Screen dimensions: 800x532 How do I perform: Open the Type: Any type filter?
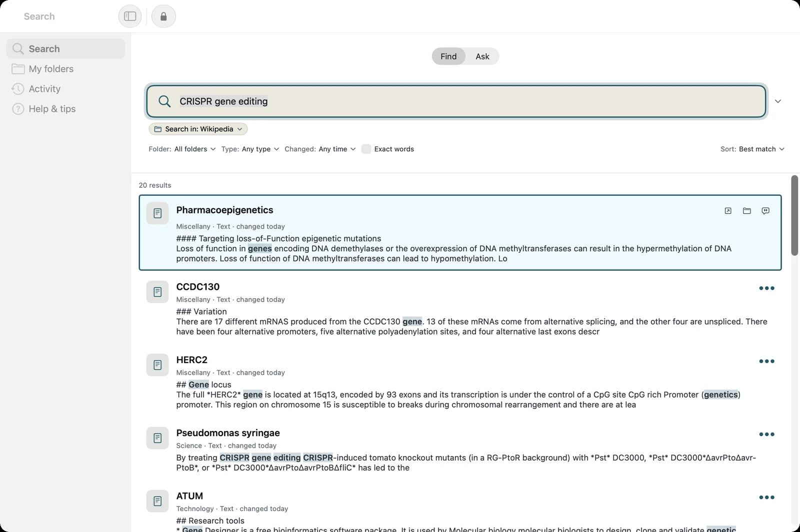(x=250, y=149)
